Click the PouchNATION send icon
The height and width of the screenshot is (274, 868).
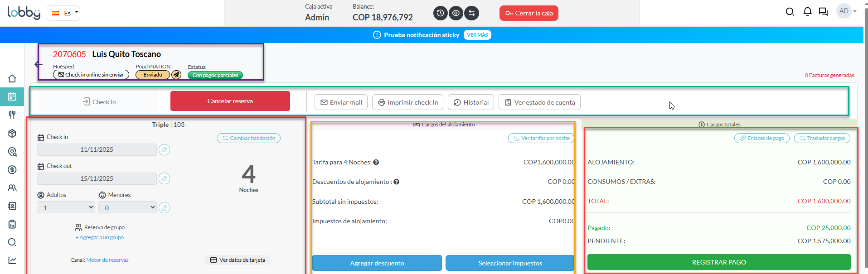pos(176,75)
